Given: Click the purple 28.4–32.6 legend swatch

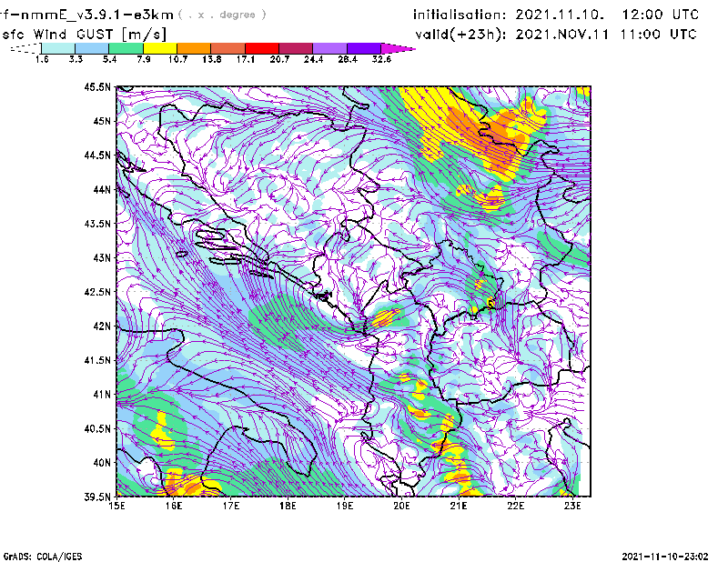Looking at the screenshot, I should click(364, 48).
